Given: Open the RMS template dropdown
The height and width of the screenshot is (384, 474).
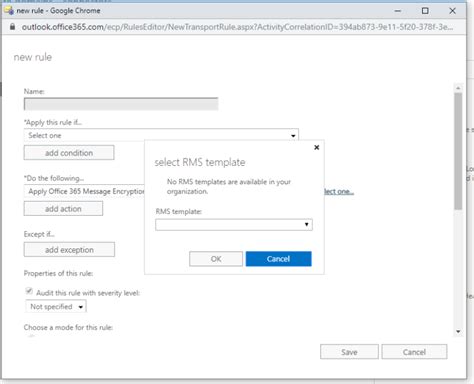Looking at the screenshot, I should click(x=234, y=225).
